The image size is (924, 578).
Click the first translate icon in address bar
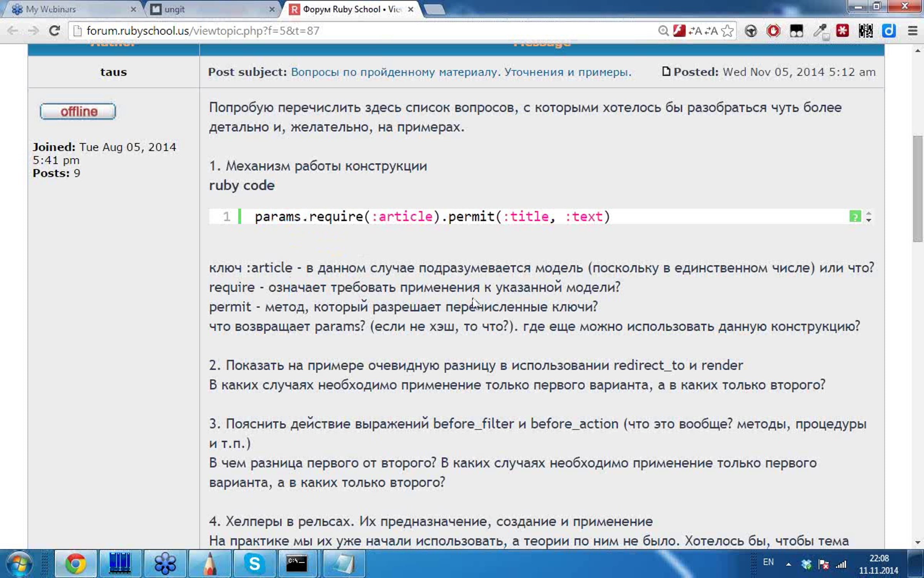[x=695, y=31]
